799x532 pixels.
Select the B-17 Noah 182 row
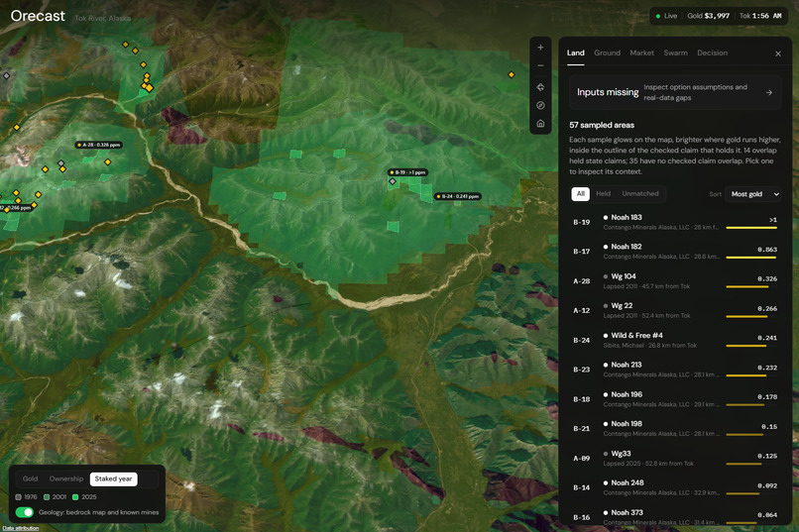pyautogui.click(x=675, y=252)
